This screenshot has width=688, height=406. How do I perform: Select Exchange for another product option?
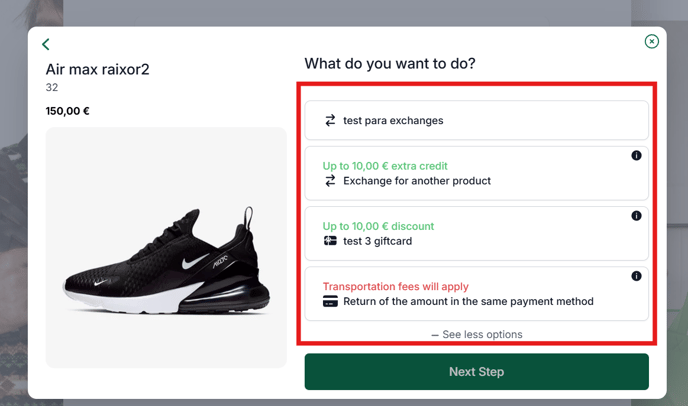477,173
